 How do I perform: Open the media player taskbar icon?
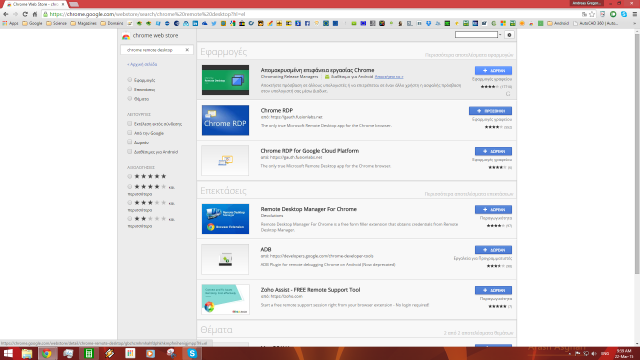(151, 353)
